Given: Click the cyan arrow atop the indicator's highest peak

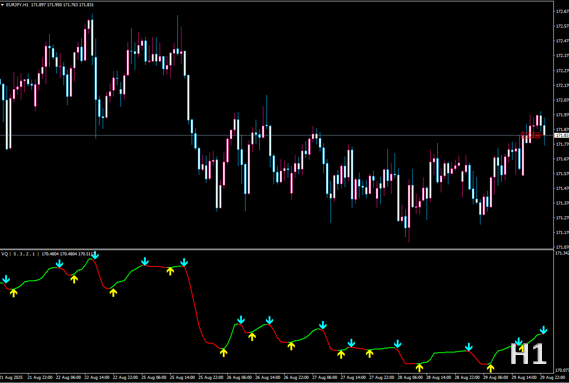Looking at the screenshot, I should pos(95,255).
